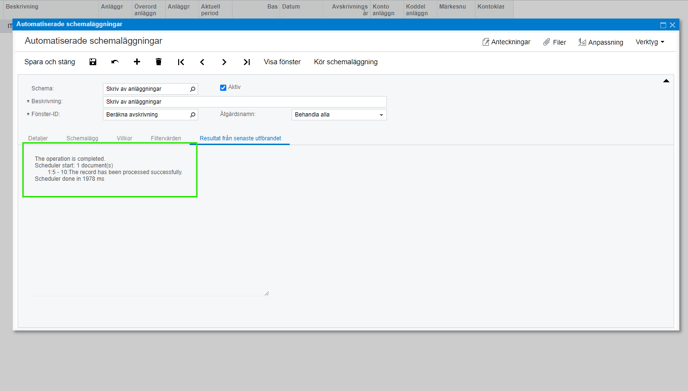This screenshot has width=688, height=391.
Task: Click the result log resize handle
Action: coord(266,293)
